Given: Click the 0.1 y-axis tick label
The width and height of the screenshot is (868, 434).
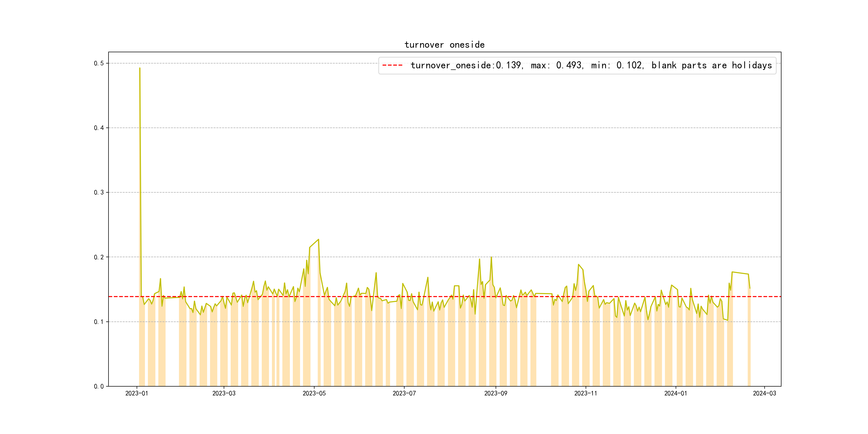Looking at the screenshot, I should coord(99,322).
